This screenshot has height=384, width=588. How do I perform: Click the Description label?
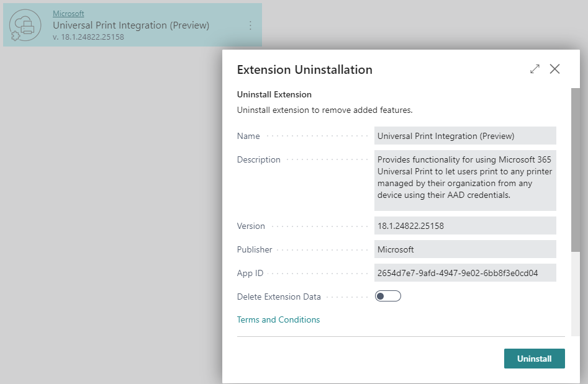pos(258,159)
